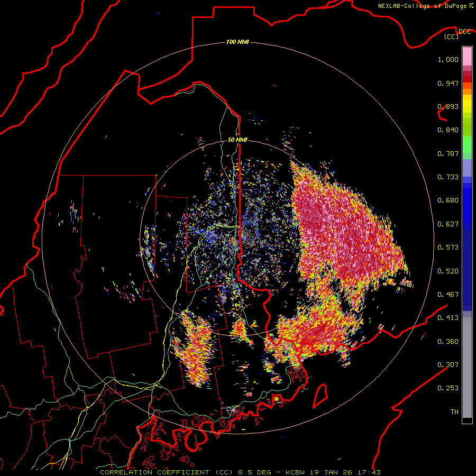Click the 50 NMI range ring label

[x=237, y=140]
